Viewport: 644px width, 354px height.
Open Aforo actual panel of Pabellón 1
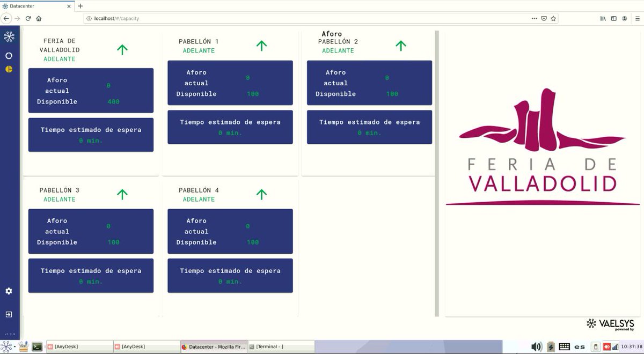tap(230, 83)
